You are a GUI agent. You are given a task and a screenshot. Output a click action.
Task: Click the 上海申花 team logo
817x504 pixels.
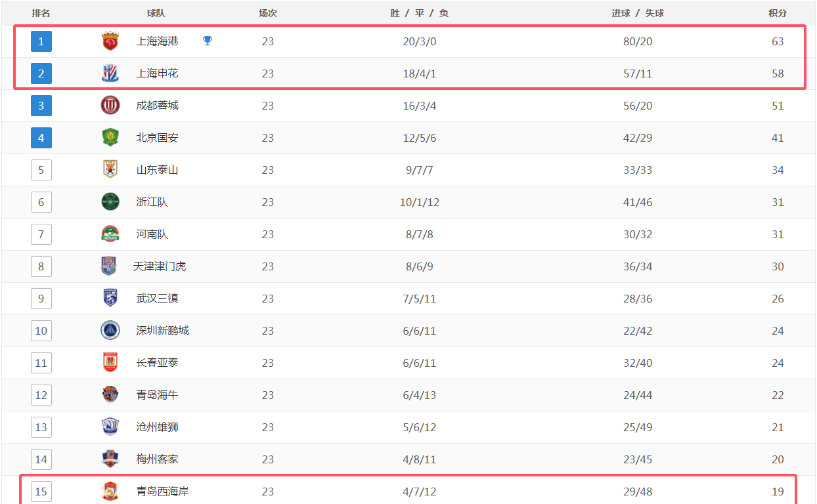[110, 73]
